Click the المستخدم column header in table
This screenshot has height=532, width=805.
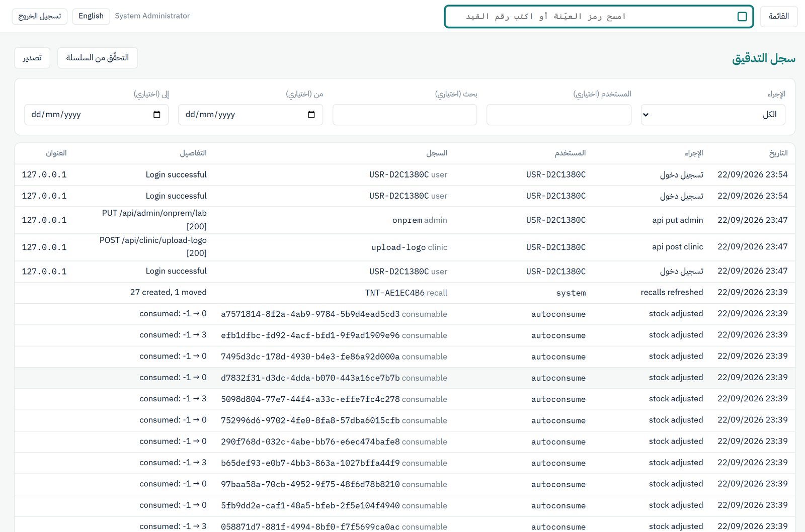click(570, 153)
